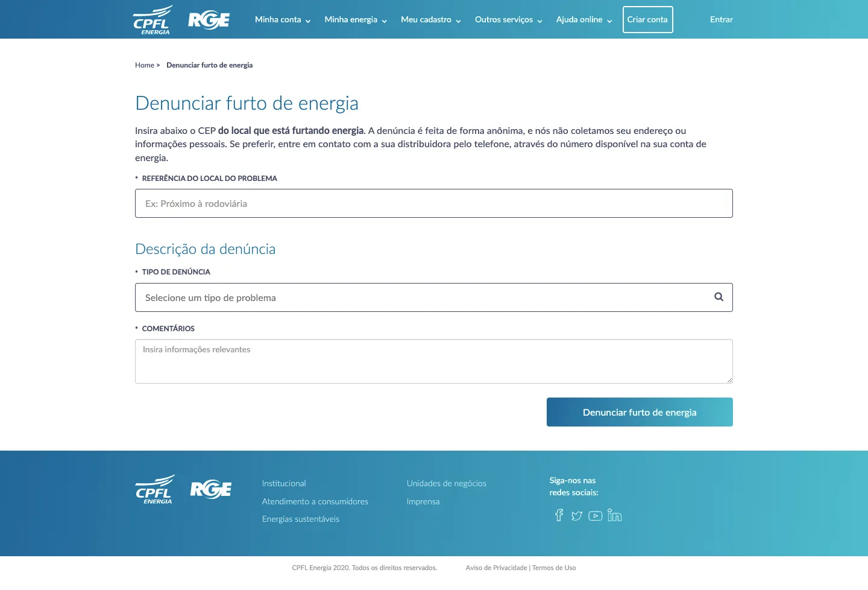This screenshot has width=868, height=590.
Task: Open the Selecione um tipo de problema combo box
Action: pyautogui.click(x=434, y=297)
